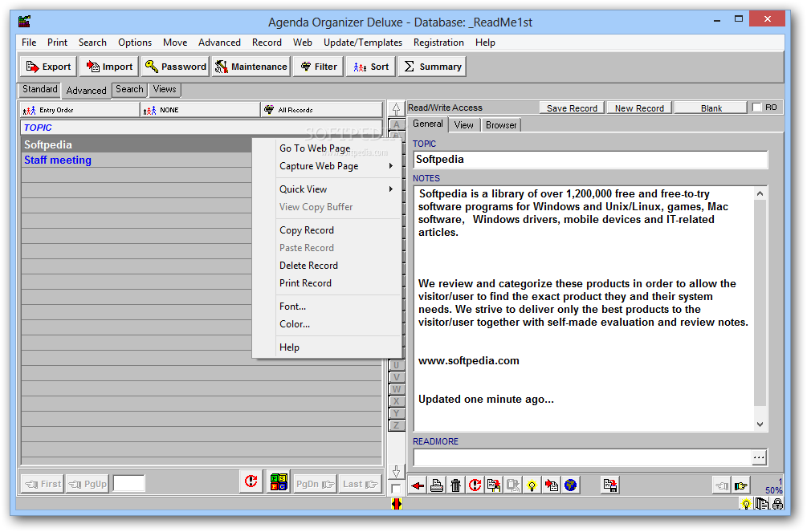
Task: Select Go To Web Page in context menu
Action: coord(327,148)
